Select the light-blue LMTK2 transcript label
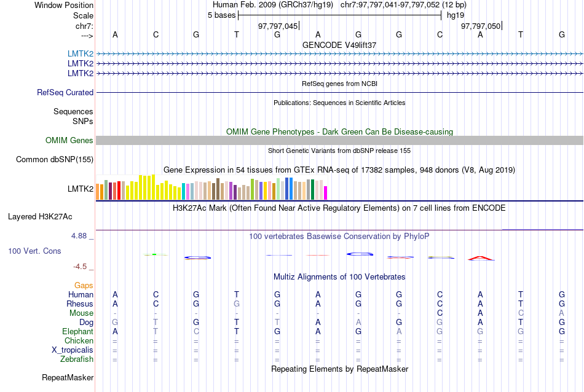This screenshot has height=392, width=584. point(81,53)
